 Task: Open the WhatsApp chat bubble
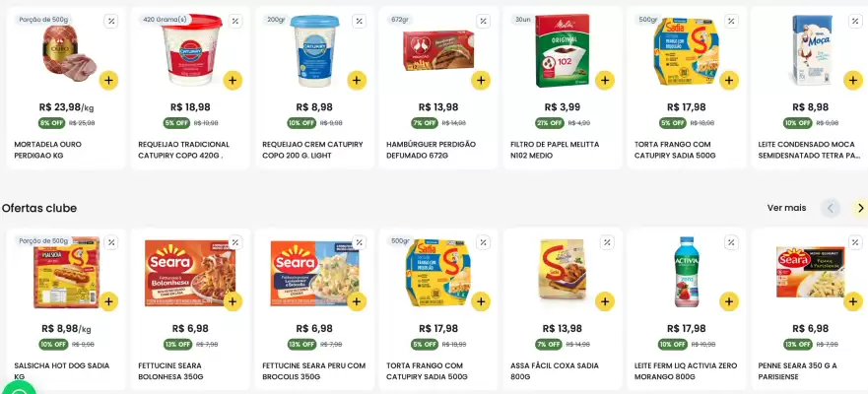(17, 386)
